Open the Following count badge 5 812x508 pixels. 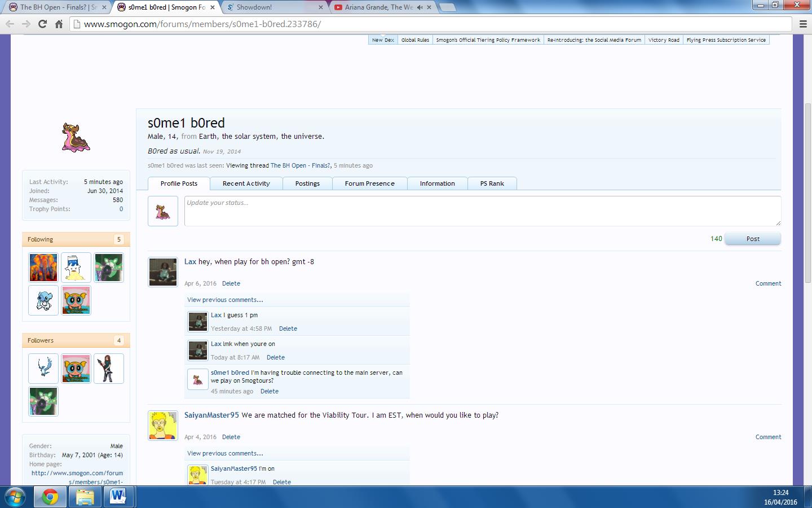click(118, 239)
